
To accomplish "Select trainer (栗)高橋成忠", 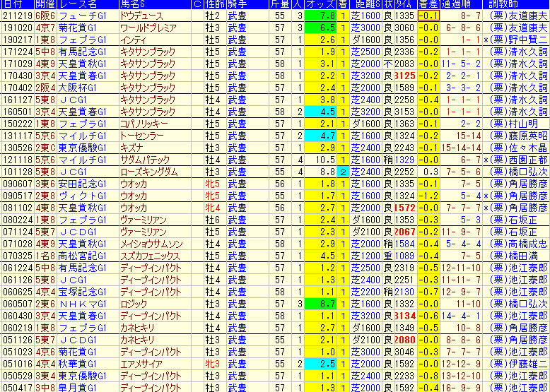I will pyautogui.click(x=518, y=244).
